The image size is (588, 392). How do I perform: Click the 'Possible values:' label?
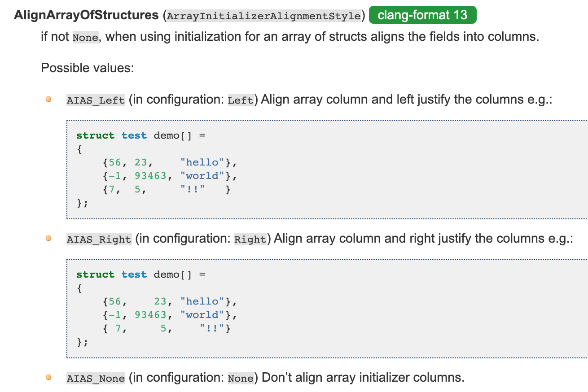click(88, 68)
